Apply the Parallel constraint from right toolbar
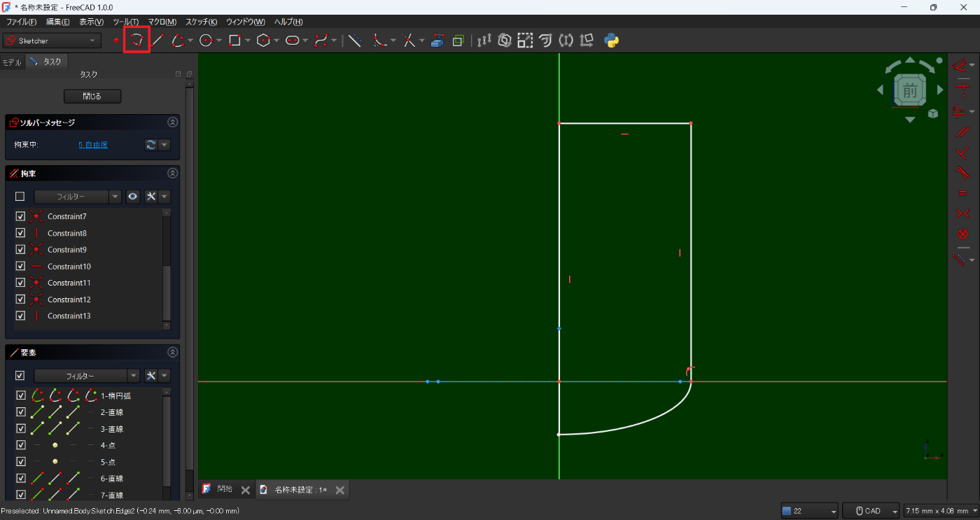This screenshot has height=520, width=980. click(x=962, y=131)
